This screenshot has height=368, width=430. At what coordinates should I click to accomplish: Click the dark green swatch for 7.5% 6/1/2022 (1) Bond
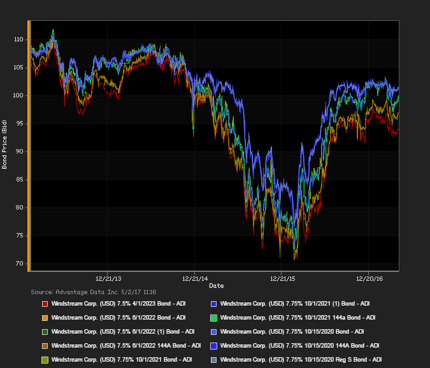tap(45, 332)
